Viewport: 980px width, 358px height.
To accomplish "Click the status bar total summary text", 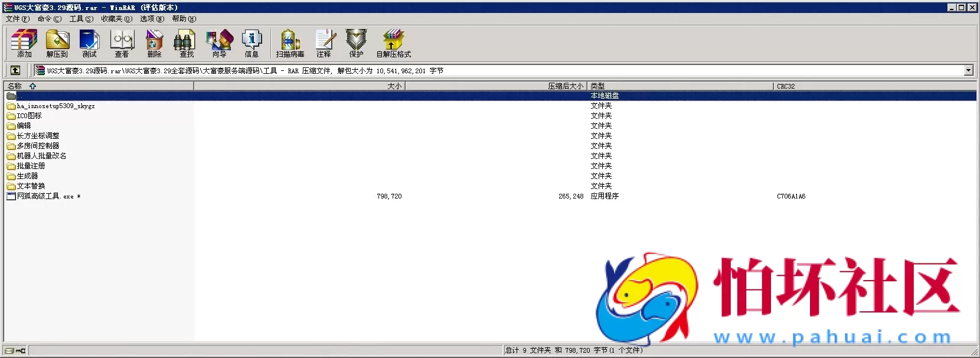I will tap(574, 350).
